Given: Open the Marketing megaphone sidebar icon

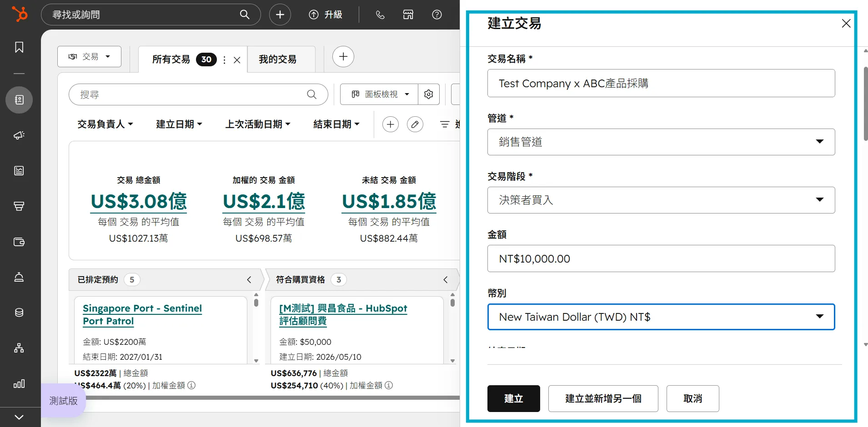Looking at the screenshot, I should (x=19, y=135).
